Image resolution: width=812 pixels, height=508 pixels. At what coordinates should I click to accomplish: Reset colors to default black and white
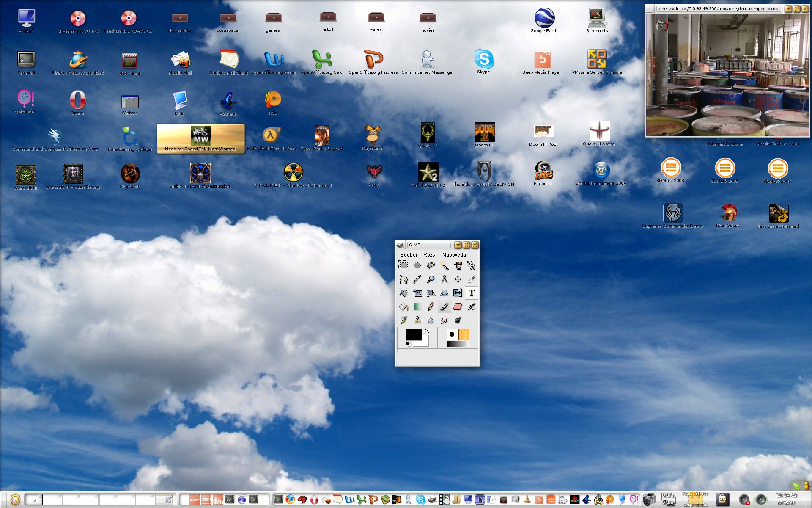tap(408, 344)
